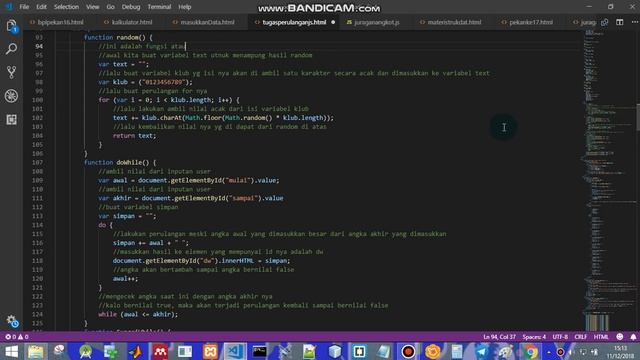Open the Edit menu

pyautogui.click(x=41, y=7)
